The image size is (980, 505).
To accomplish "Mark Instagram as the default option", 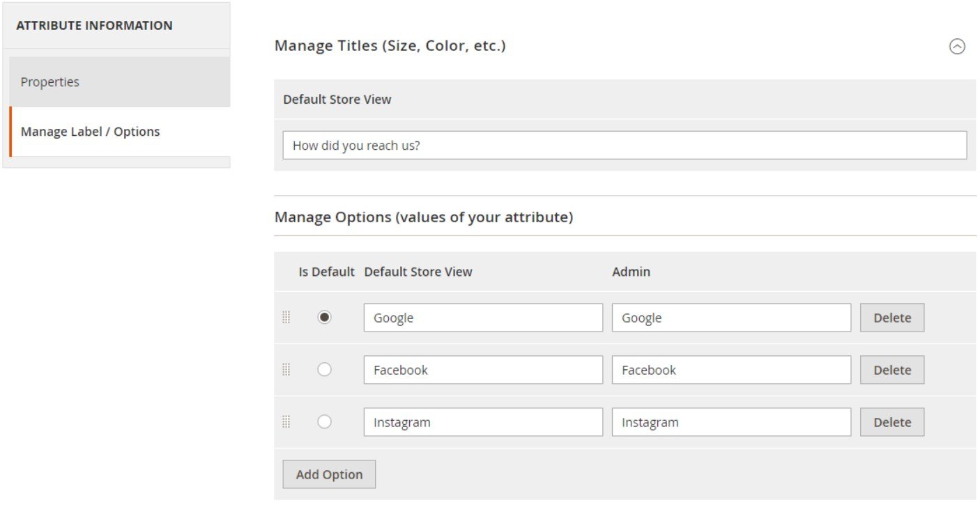I will [324, 422].
